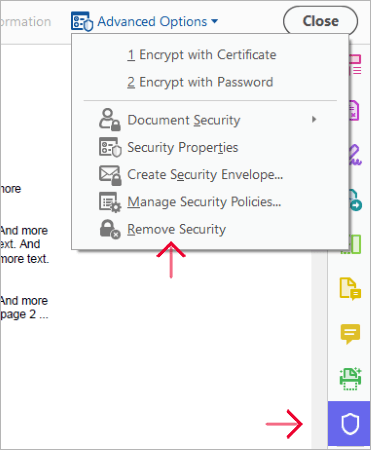Click the Remove Security padlock icon

(110, 229)
